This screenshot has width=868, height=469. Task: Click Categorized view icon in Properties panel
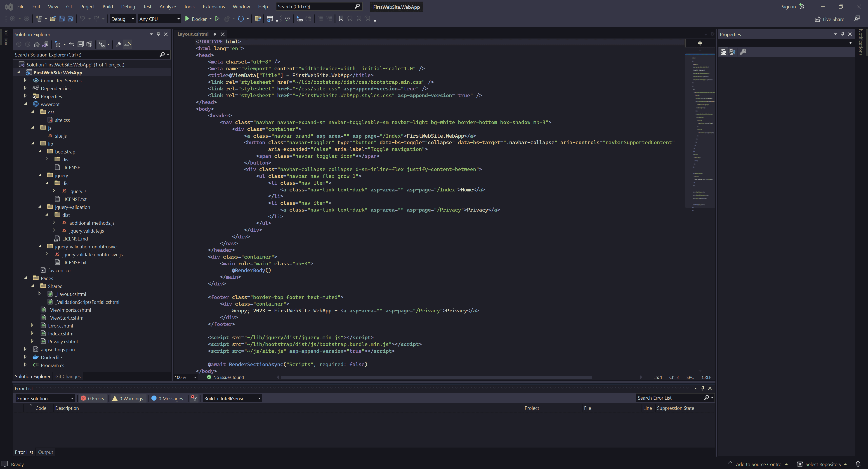pyautogui.click(x=723, y=52)
